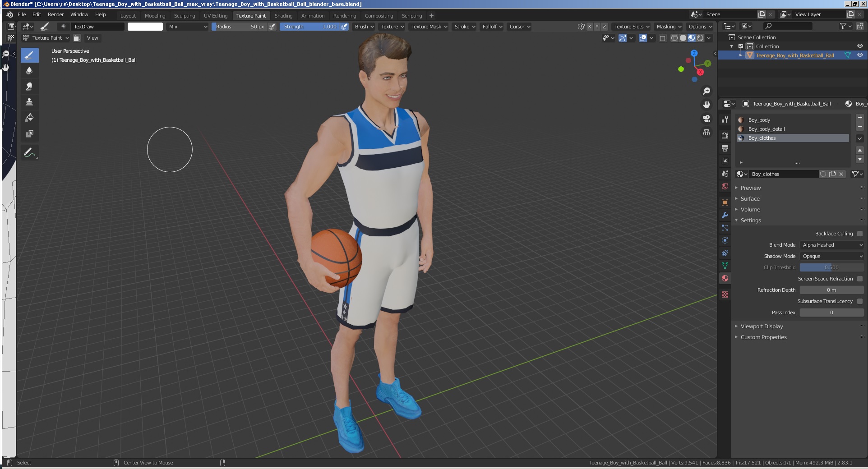
Task: Toggle X axis symmetry
Action: pyautogui.click(x=589, y=27)
